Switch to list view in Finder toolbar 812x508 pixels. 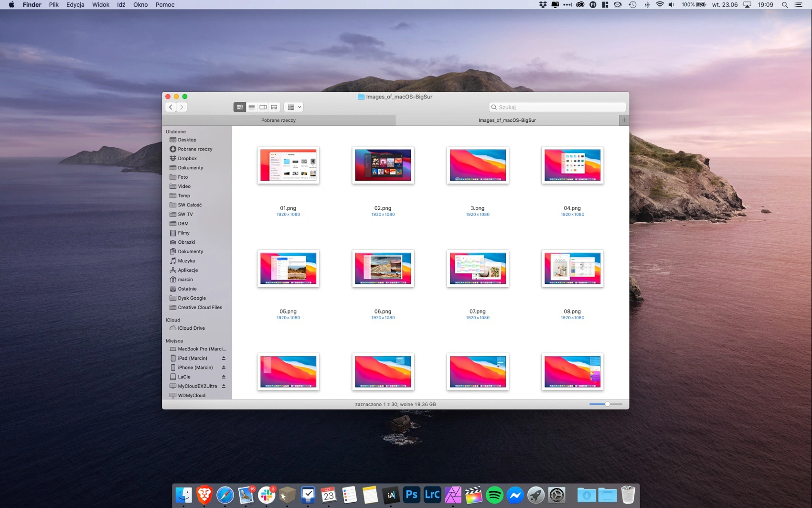251,107
